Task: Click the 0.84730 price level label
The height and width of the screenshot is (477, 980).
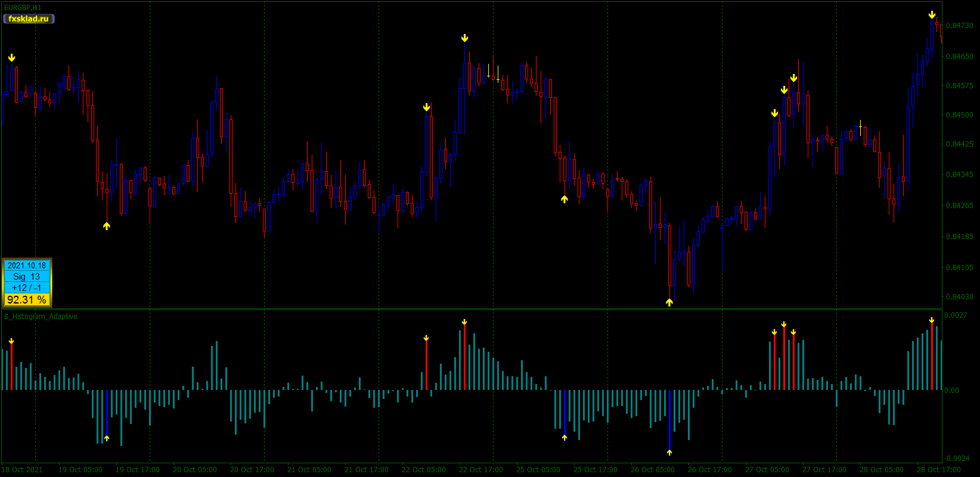Action: point(960,26)
